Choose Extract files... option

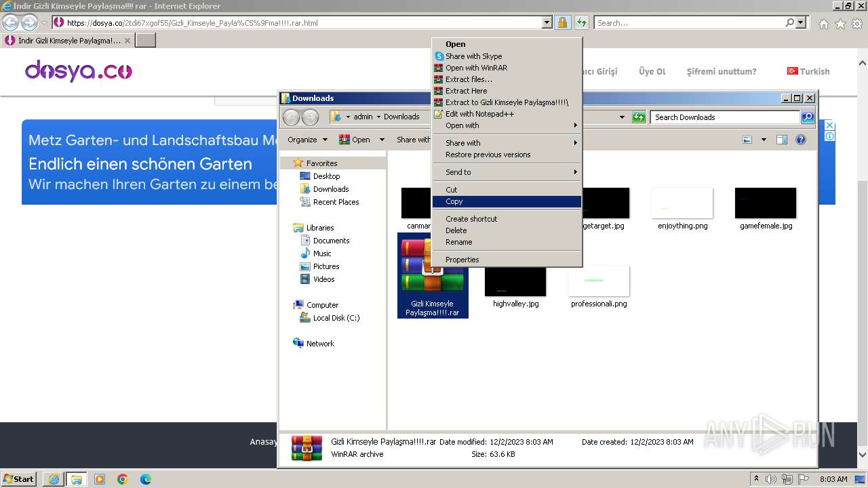507,79
